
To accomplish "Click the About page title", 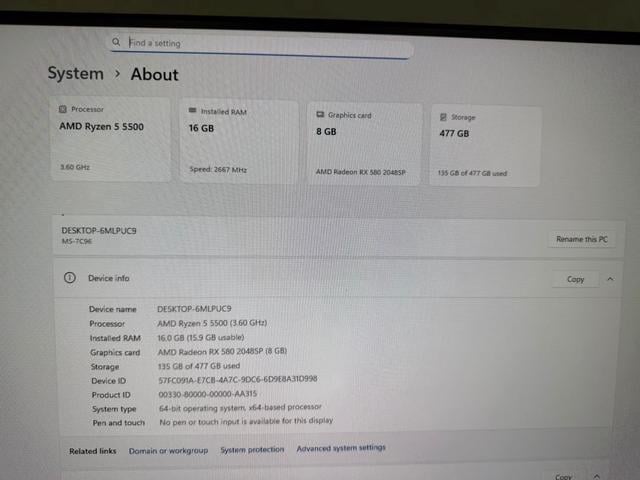I will click(155, 75).
